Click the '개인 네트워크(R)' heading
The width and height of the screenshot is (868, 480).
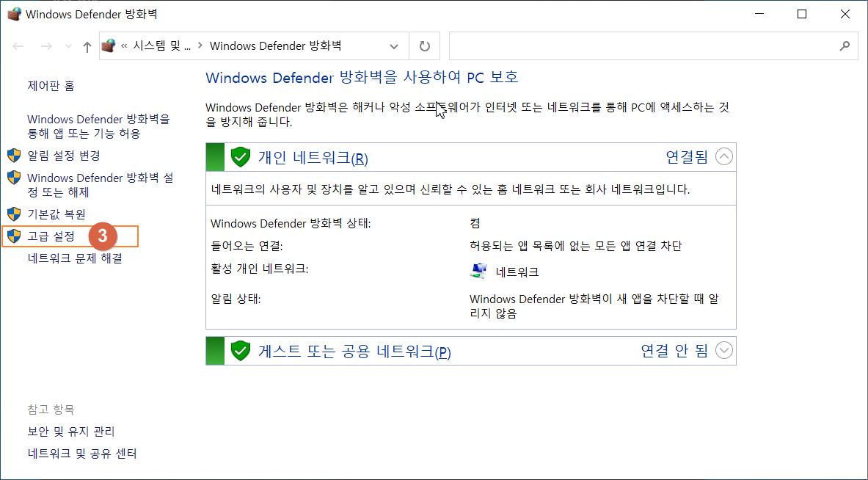pos(313,158)
